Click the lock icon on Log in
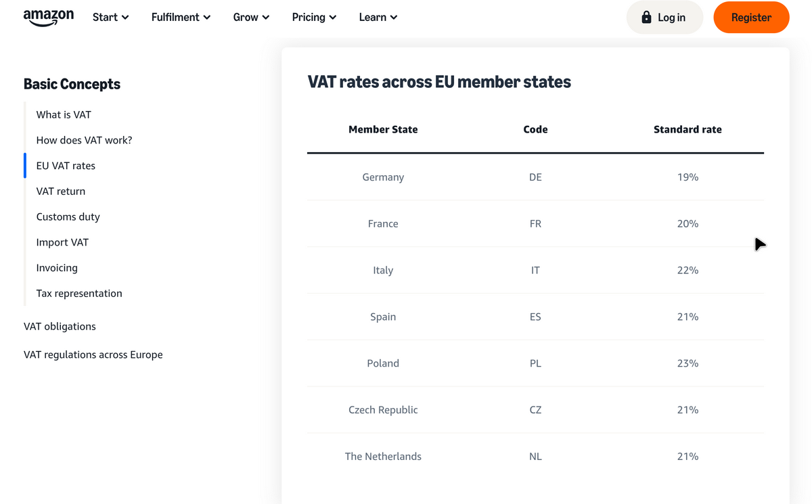 click(x=646, y=18)
